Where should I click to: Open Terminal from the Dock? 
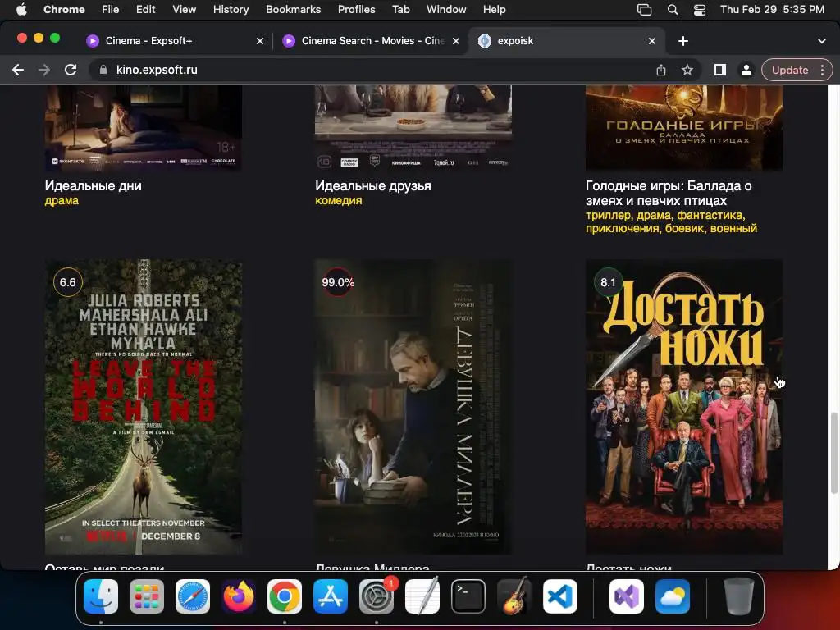(468, 596)
